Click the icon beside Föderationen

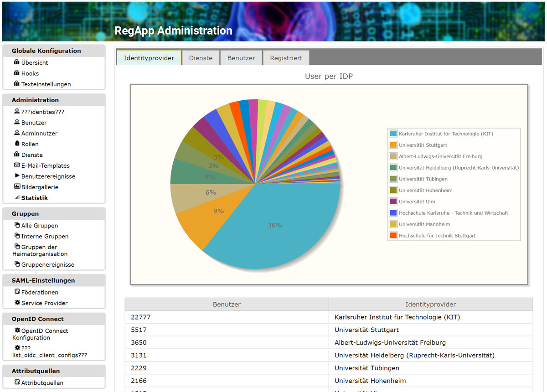[17, 292]
